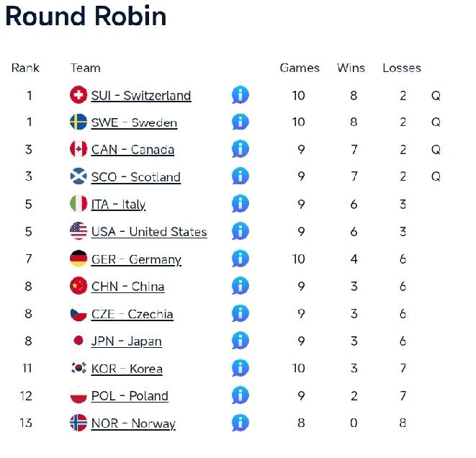Open United States info icon
The height and width of the screenshot is (458, 476).
pyautogui.click(x=240, y=232)
